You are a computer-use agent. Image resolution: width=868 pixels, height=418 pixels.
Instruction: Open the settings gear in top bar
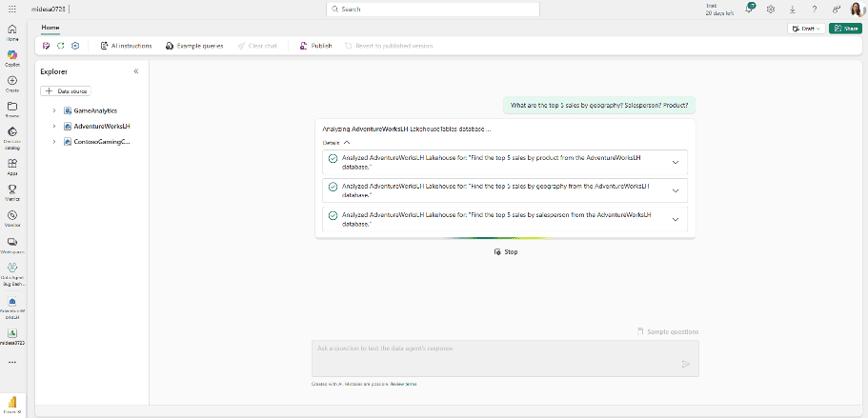point(771,9)
